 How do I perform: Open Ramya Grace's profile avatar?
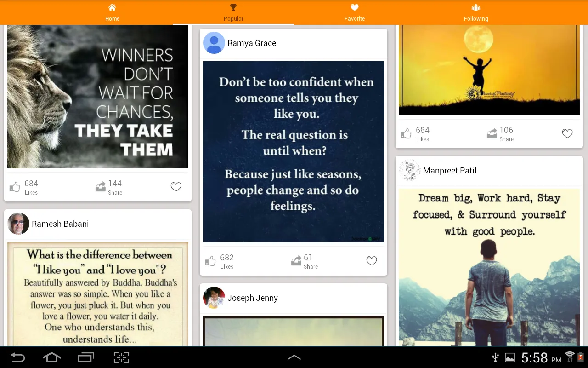pos(214,43)
